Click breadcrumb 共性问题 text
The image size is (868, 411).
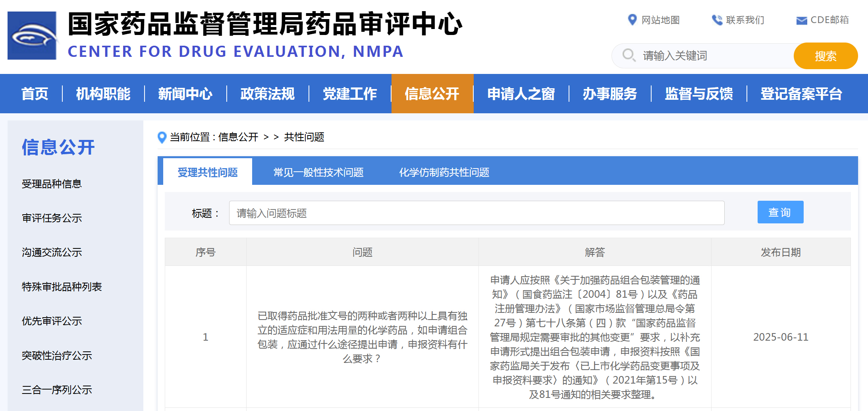click(304, 137)
